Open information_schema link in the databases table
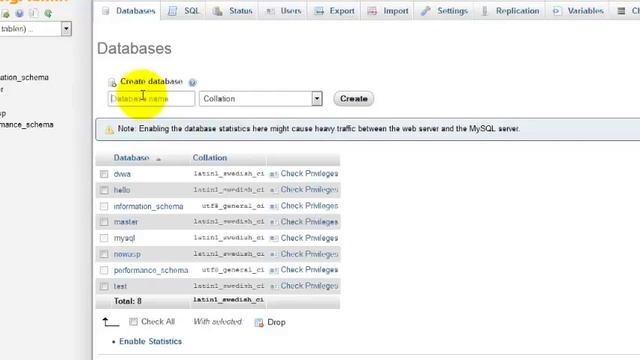 point(148,207)
